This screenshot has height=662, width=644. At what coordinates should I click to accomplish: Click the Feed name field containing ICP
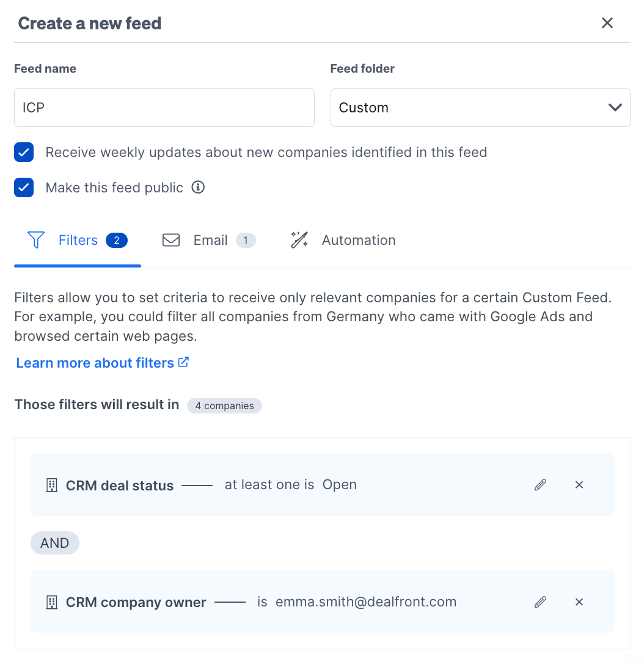click(164, 107)
